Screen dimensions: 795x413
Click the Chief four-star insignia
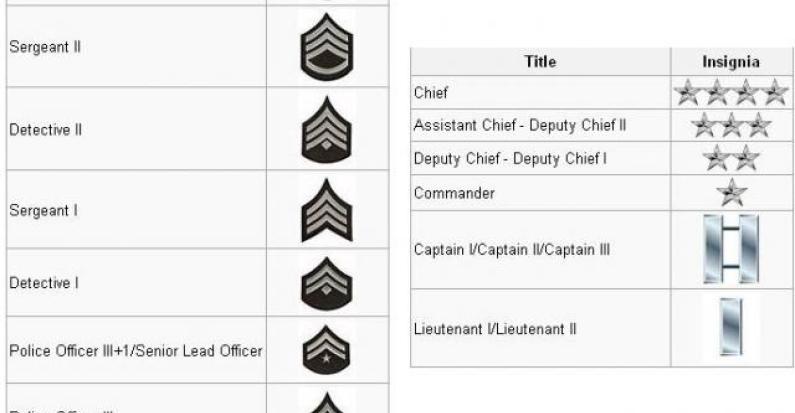coord(731,93)
